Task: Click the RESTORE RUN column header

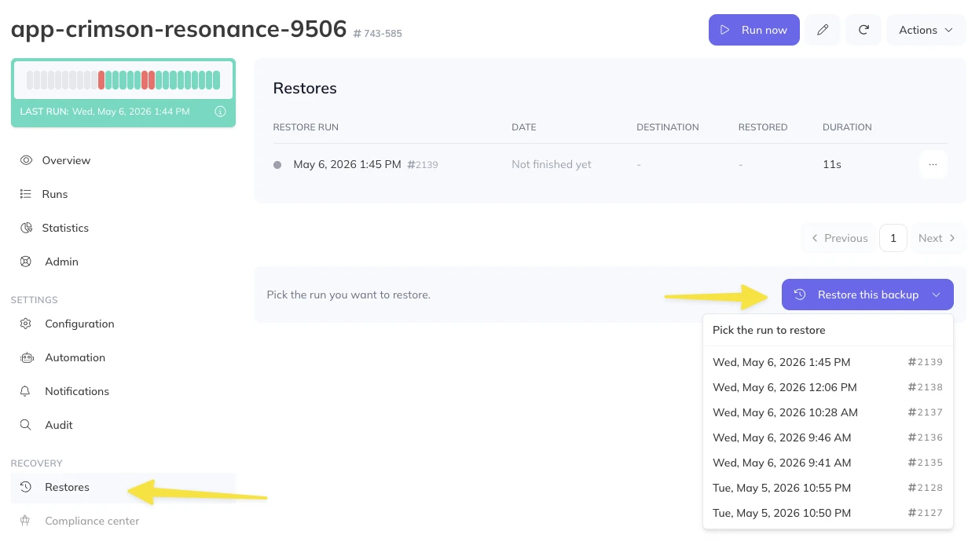Action: click(306, 127)
